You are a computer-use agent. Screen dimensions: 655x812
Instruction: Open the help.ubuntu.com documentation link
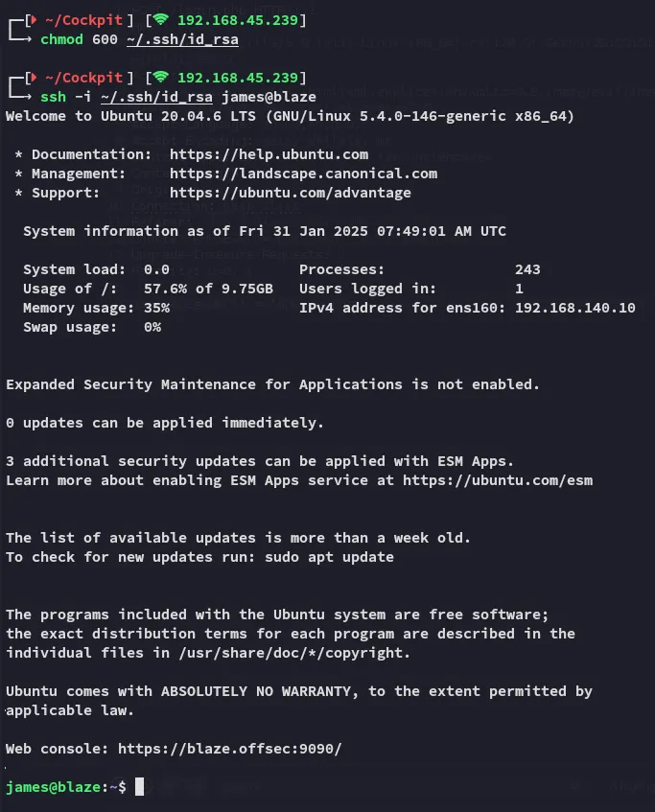point(269,154)
